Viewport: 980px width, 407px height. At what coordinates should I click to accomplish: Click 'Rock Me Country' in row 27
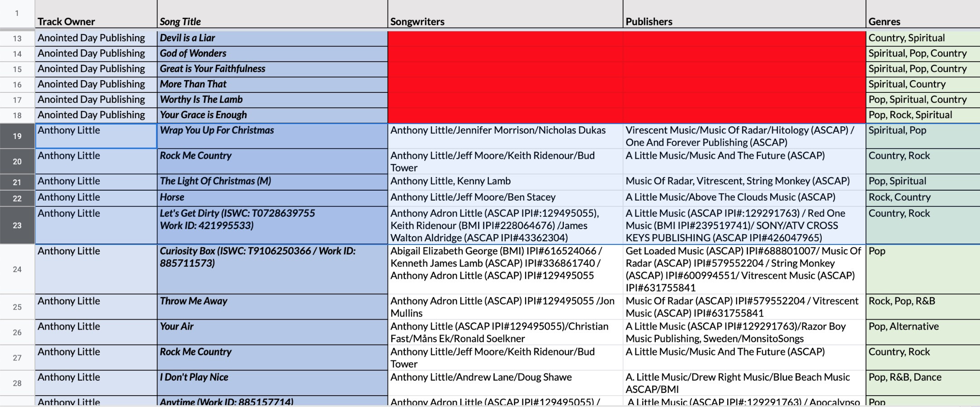tap(272, 358)
